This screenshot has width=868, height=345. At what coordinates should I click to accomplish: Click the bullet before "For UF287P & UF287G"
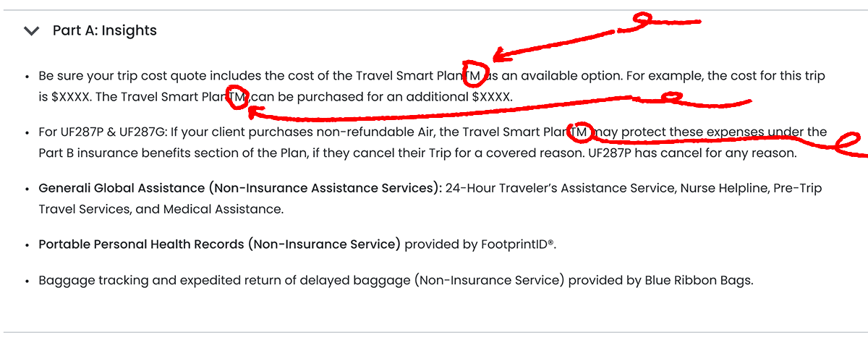coord(27,132)
